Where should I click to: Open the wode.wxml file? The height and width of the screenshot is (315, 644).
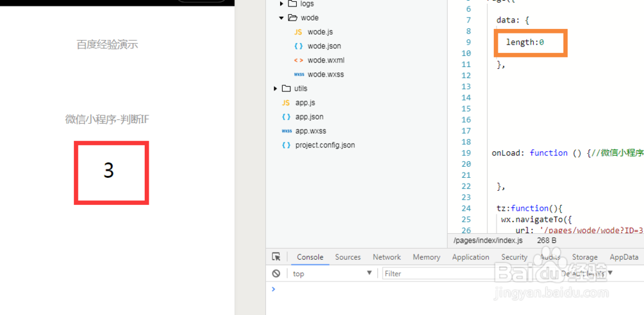(326, 61)
